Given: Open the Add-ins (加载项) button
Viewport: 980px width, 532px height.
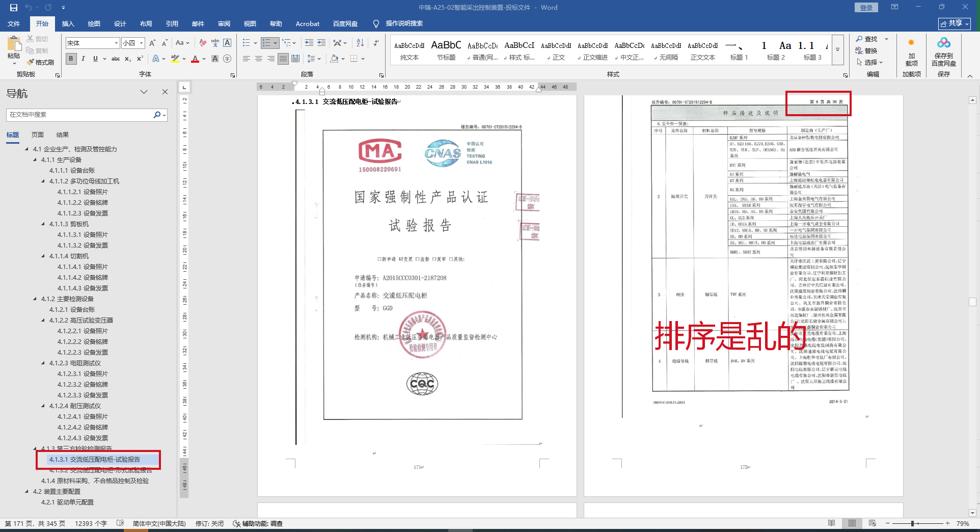Looking at the screenshot, I should [x=911, y=53].
